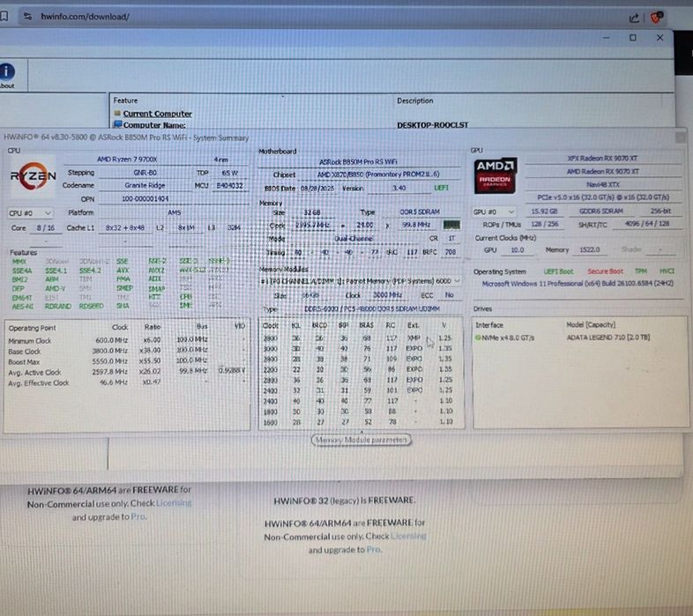Click the 256-bit bus width value

(x=660, y=212)
